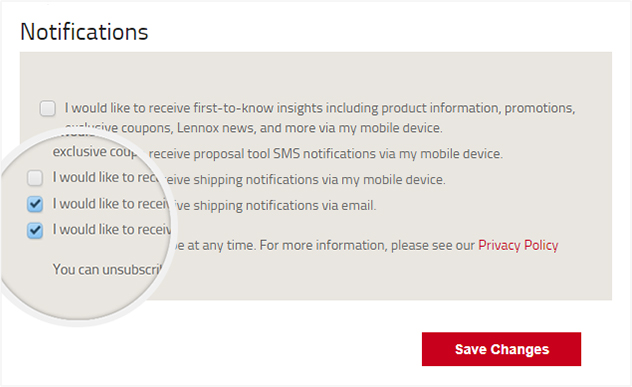Uncheck the email shipping notifications checkbox
This screenshot has width=632, height=387.
point(35,204)
